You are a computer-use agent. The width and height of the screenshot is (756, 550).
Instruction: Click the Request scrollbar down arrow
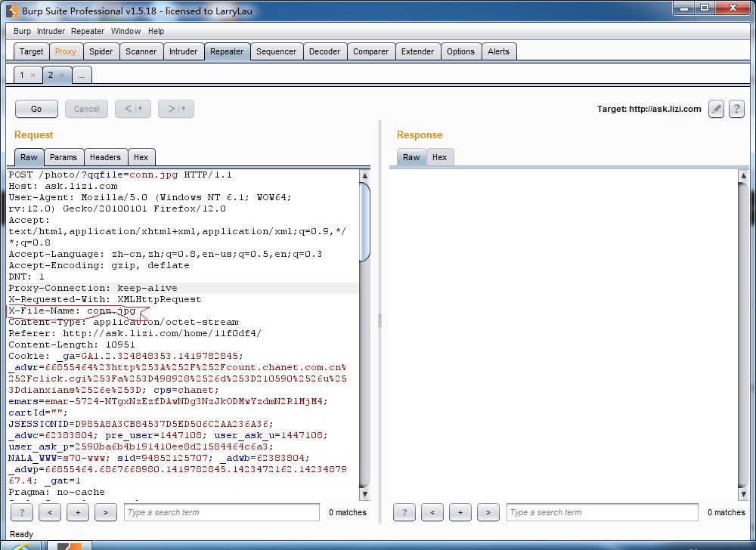click(365, 494)
